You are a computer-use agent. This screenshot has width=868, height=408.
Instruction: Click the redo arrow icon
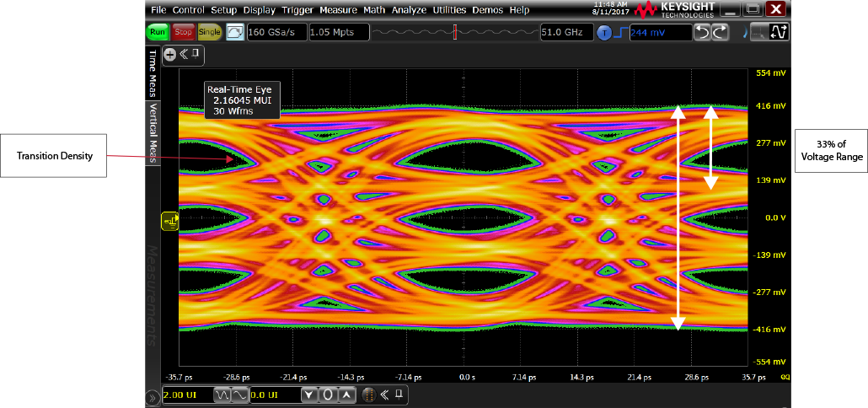pos(720,32)
